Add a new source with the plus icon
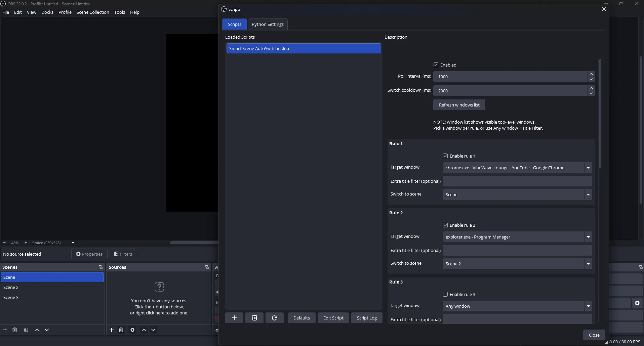This screenshot has height=346, width=644. 111,330
